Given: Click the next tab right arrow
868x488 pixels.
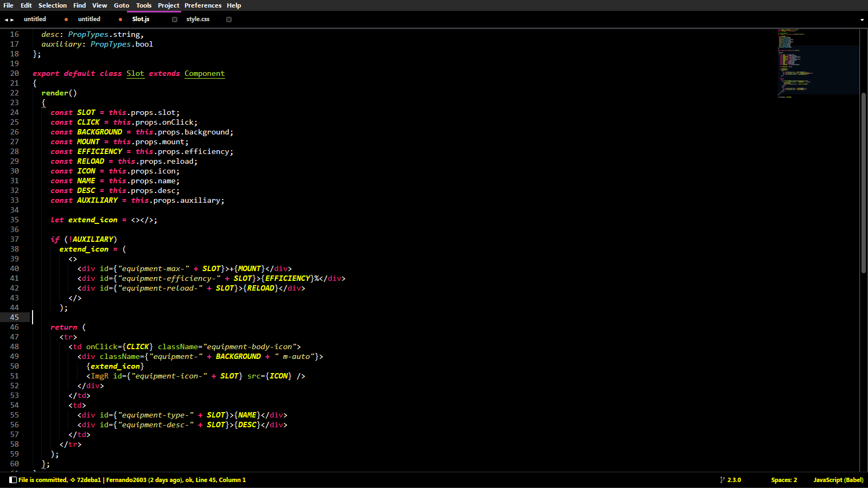Looking at the screenshot, I should 12,20.
